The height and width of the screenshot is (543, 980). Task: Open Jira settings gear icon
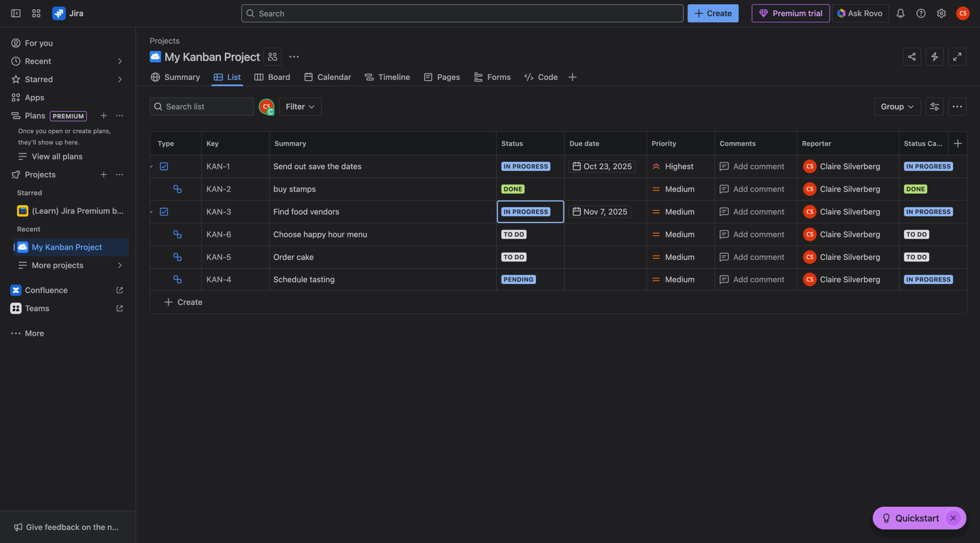(941, 13)
